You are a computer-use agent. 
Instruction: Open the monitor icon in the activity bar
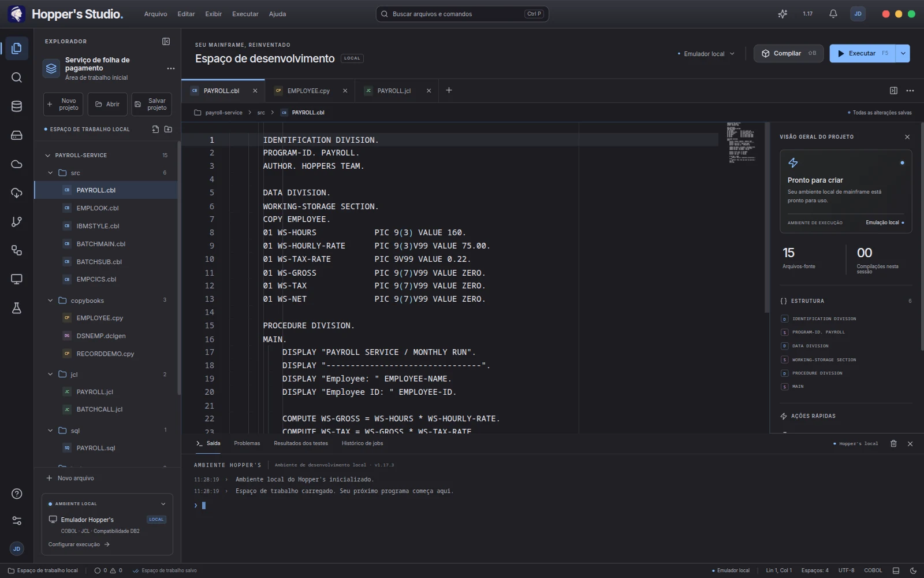[x=17, y=279]
